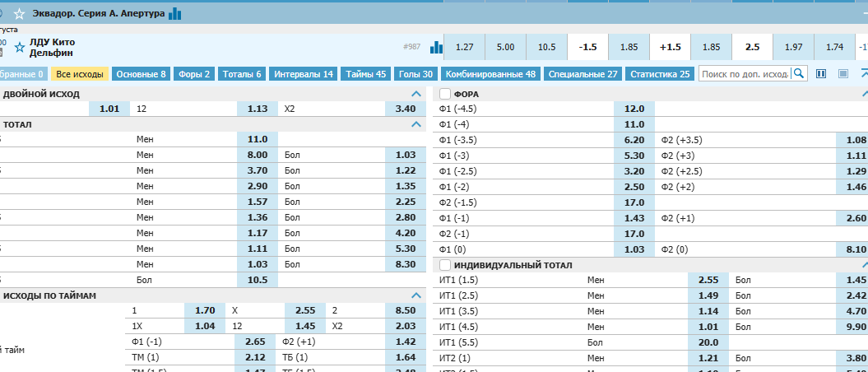This screenshot has height=372, width=868.
Task: Switch to two-column layout icon
Action: [821, 73]
